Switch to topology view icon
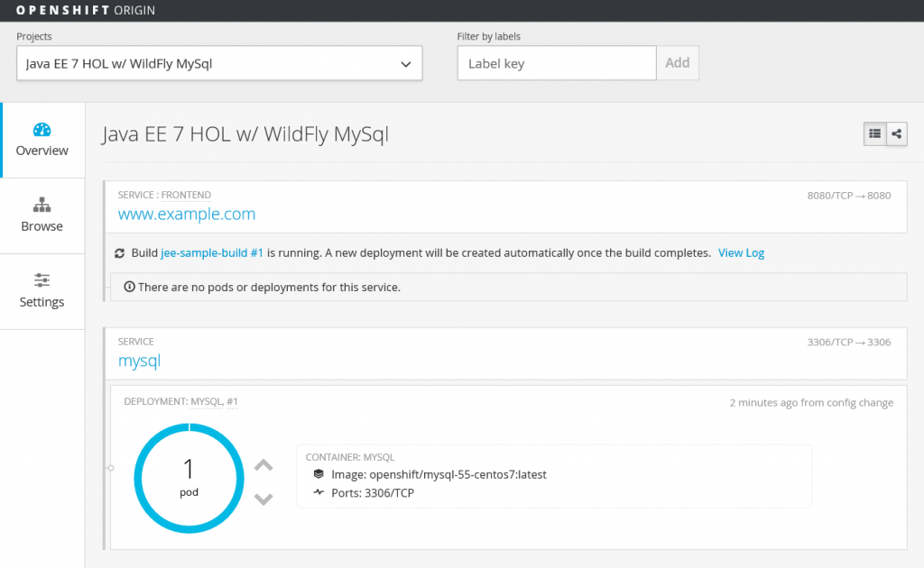Image resolution: width=924 pixels, height=568 pixels. (x=896, y=133)
